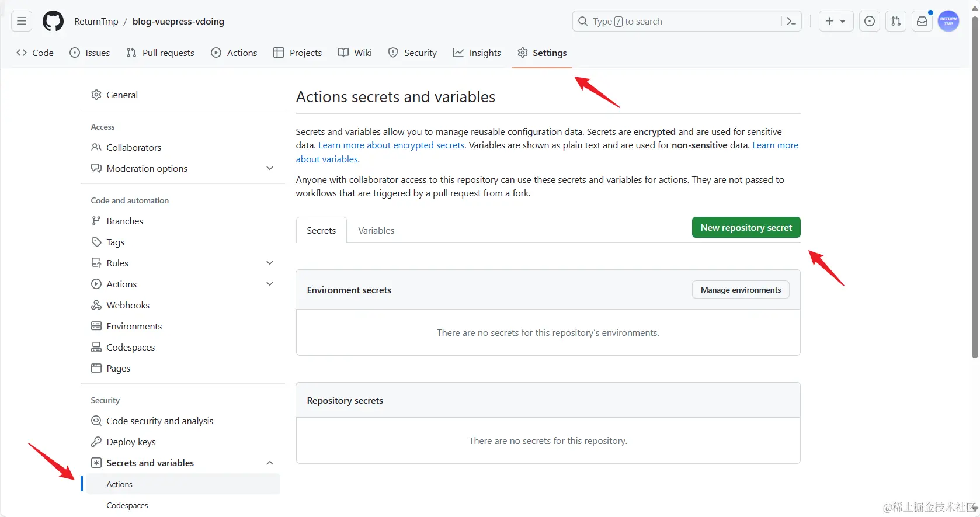
Task: Click 'Repository secrets' heading text
Action: 345,400
